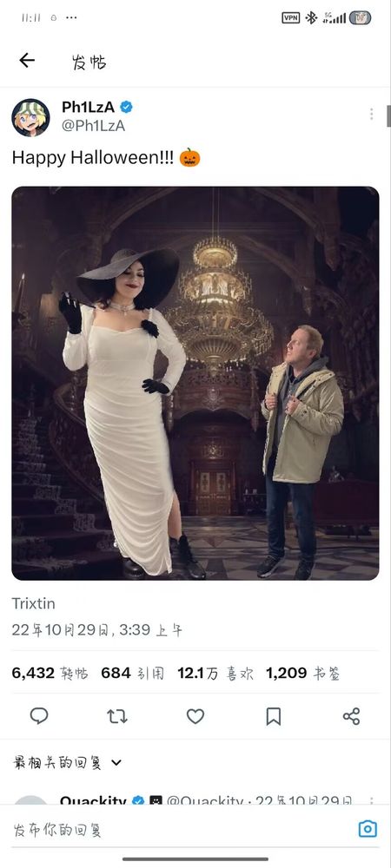Screen dimensions: 391x868
Task: Open the @Ph1LzA handle link
Action: (x=93, y=126)
